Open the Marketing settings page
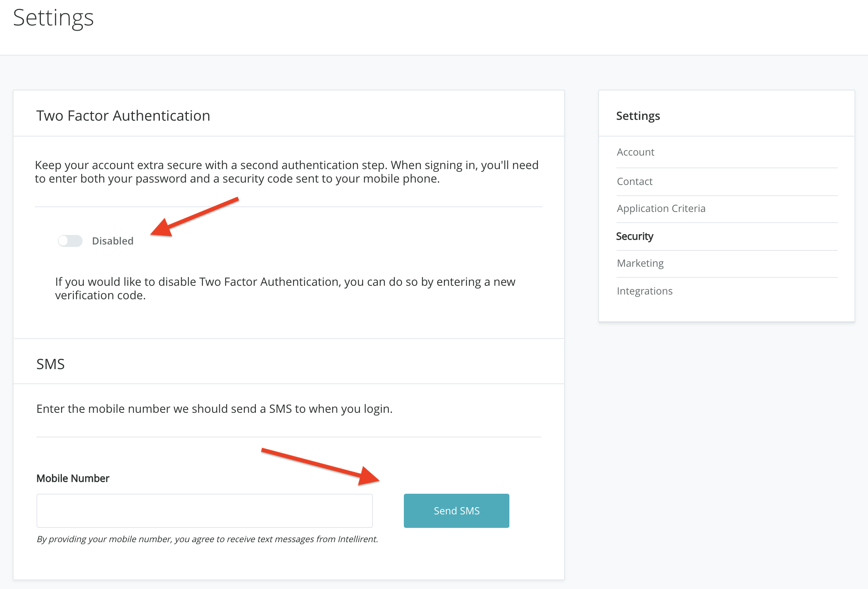Screen dimensions: 868x589 [640, 263]
